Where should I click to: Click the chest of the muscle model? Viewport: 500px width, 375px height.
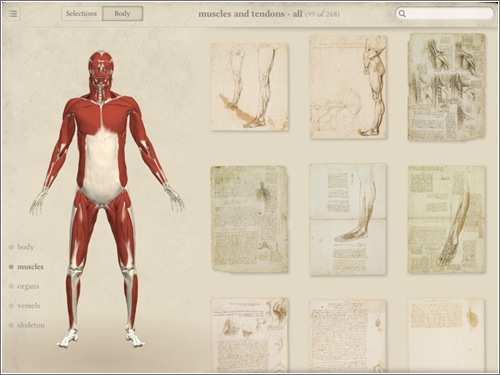(102, 117)
